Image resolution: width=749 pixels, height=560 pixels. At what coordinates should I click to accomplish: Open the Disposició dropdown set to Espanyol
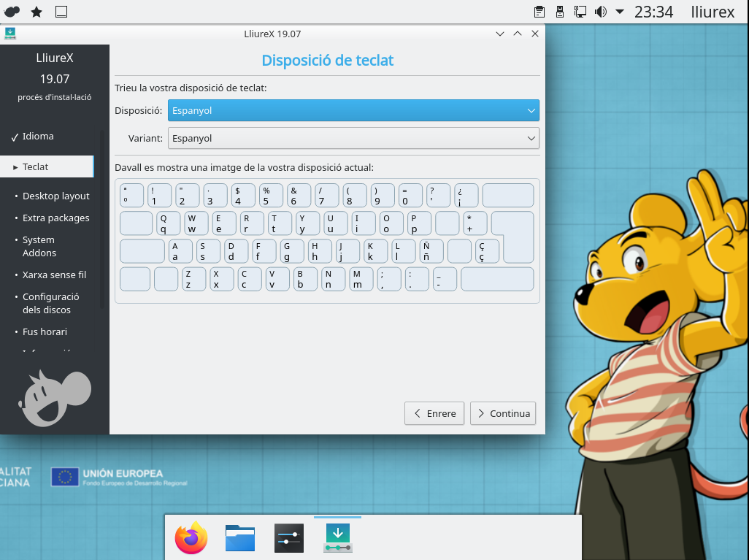[x=353, y=110]
